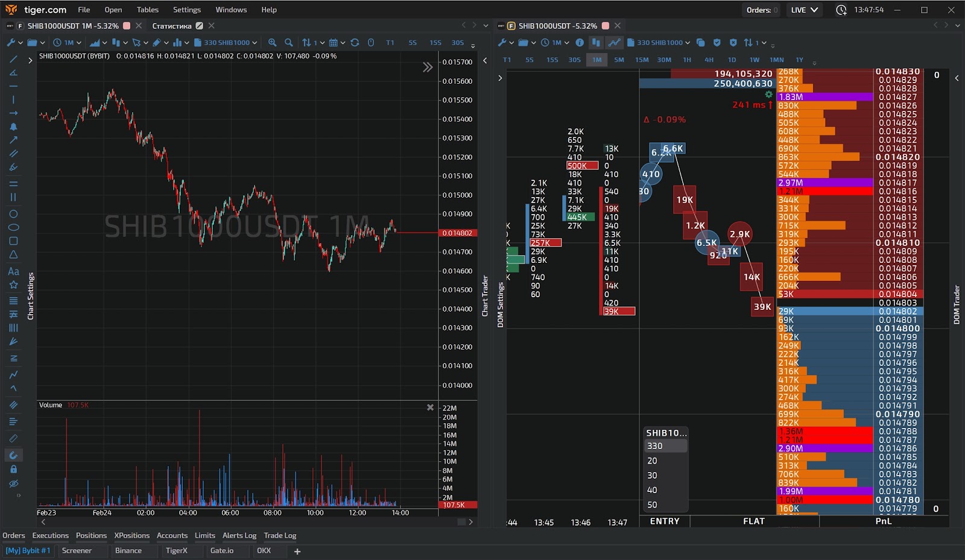Click the zoom-out magnifier on chart toolbar
The image size is (965, 560).
coord(289,43)
